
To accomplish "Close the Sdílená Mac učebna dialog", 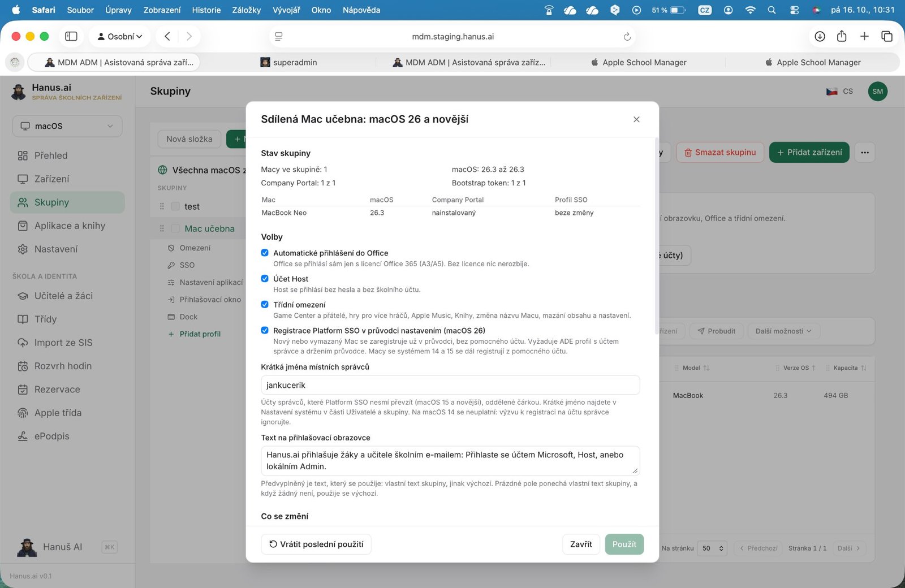I will click(x=636, y=119).
